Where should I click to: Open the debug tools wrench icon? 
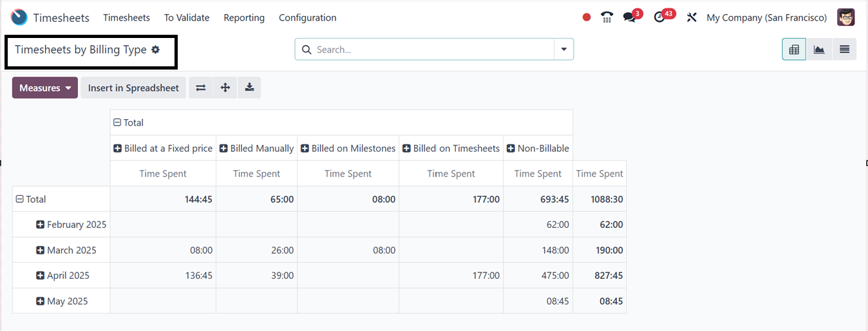692,17
